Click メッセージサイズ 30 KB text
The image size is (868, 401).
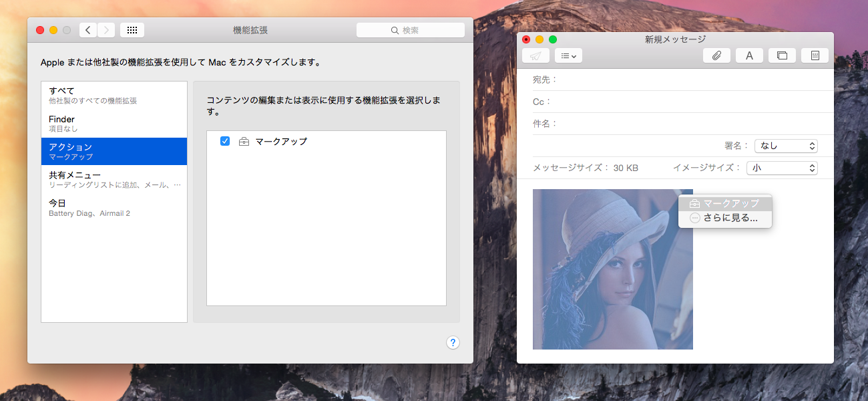pyautogui.click(x=586, y=168)
